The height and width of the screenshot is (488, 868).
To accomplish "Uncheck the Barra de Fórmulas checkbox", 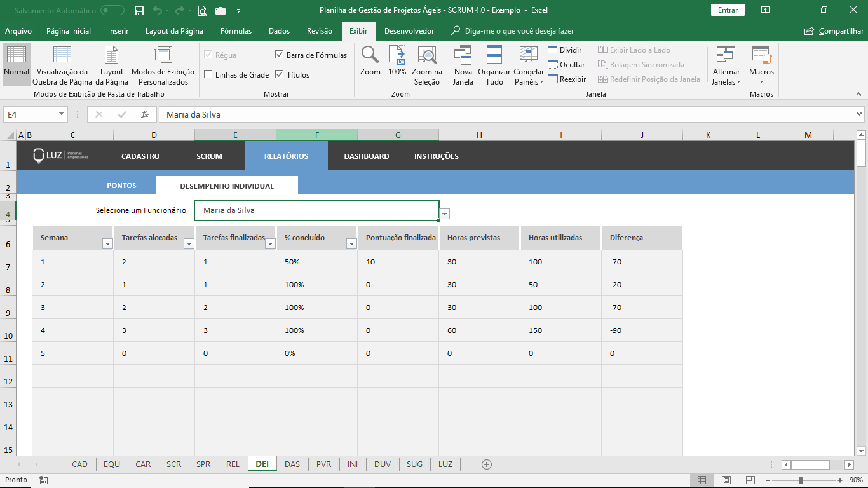I will click(280, 55).
